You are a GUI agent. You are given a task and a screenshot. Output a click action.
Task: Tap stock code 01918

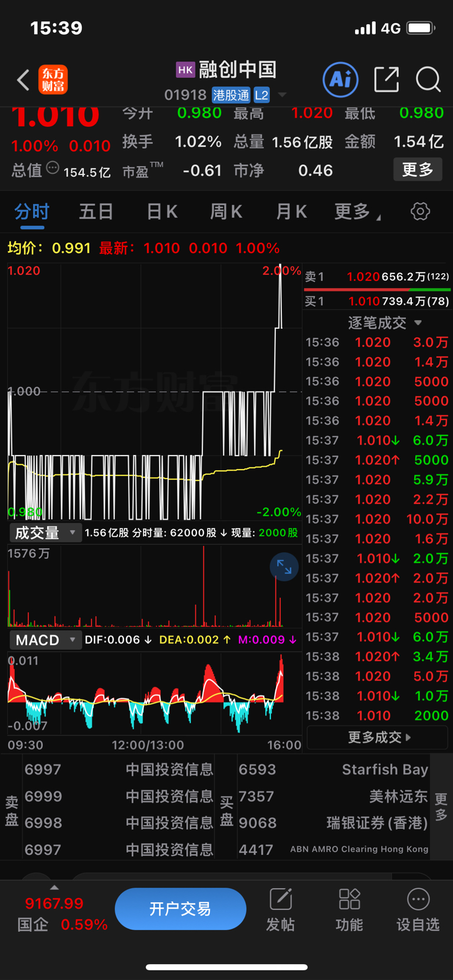(x=185, y=95)
